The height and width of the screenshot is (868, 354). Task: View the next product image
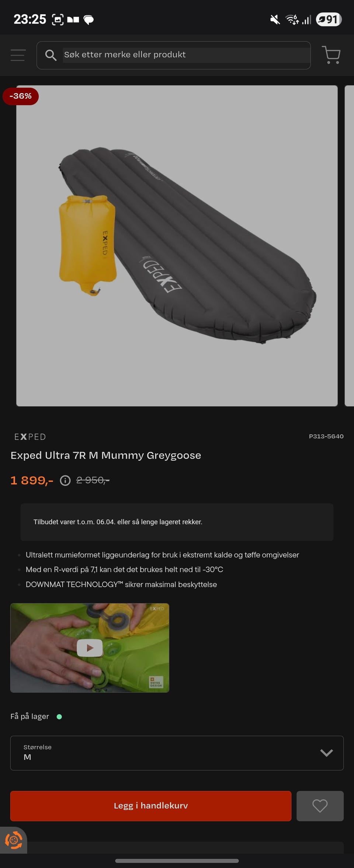tap(349, 246)
